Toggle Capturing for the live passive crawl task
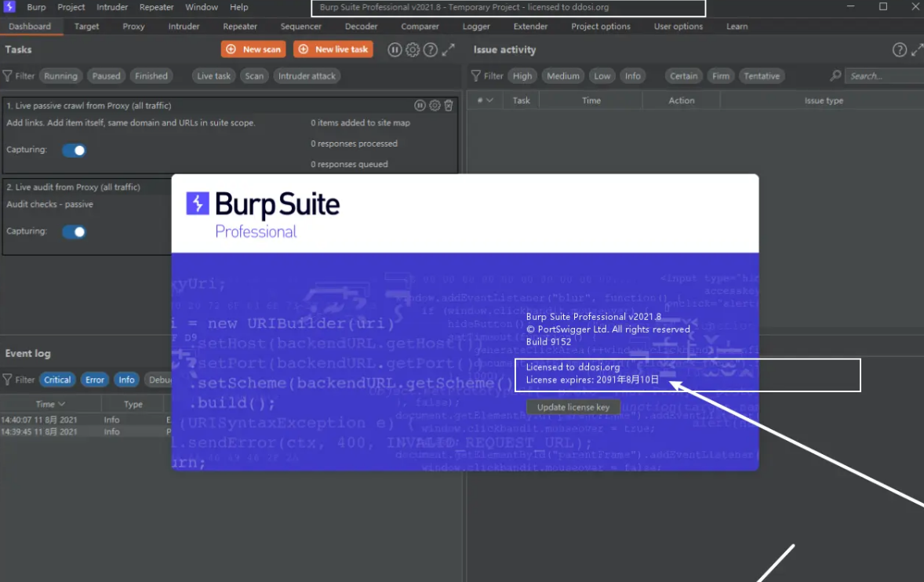Screen dimensions: 924x582 (75, 151)
